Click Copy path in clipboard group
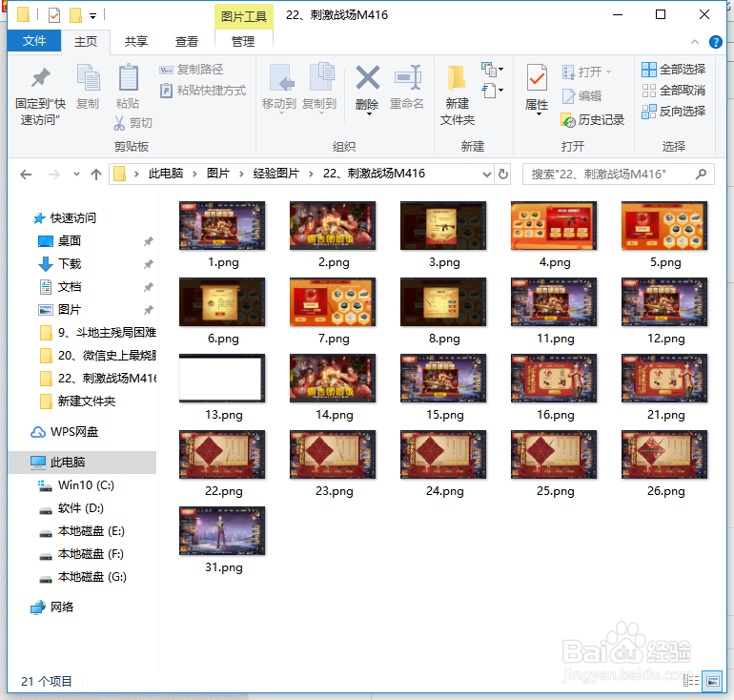734x700 pixels. point(192,70)
